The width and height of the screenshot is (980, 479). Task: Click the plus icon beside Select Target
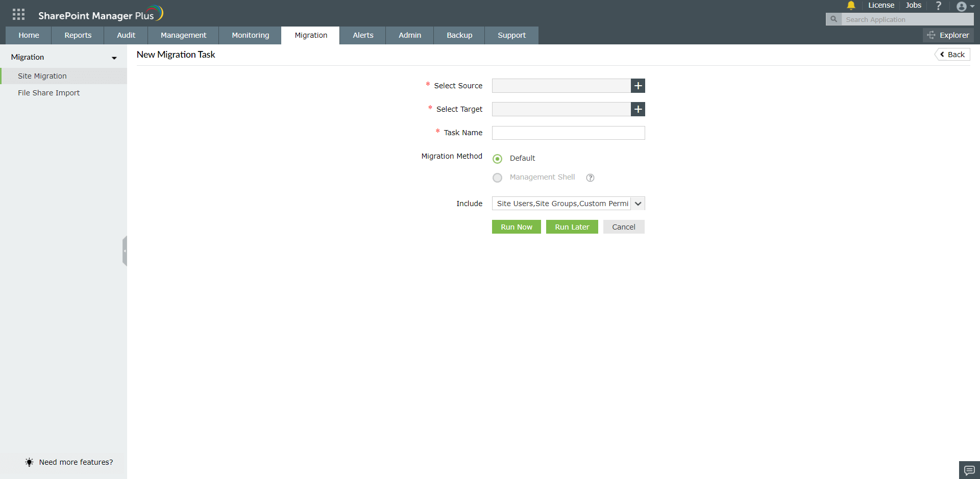[x=638, y=109]
